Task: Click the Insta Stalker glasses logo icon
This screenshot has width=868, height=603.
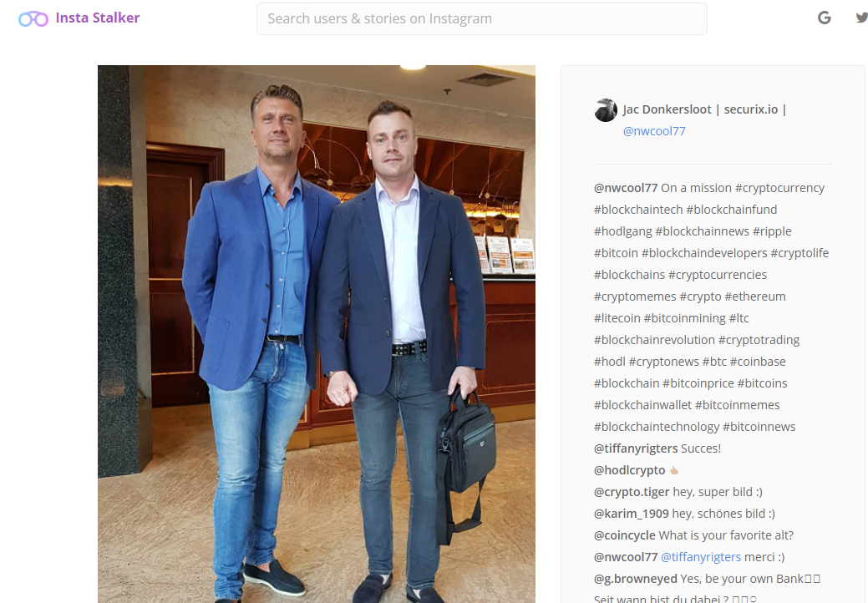Action: click(33, 19)
